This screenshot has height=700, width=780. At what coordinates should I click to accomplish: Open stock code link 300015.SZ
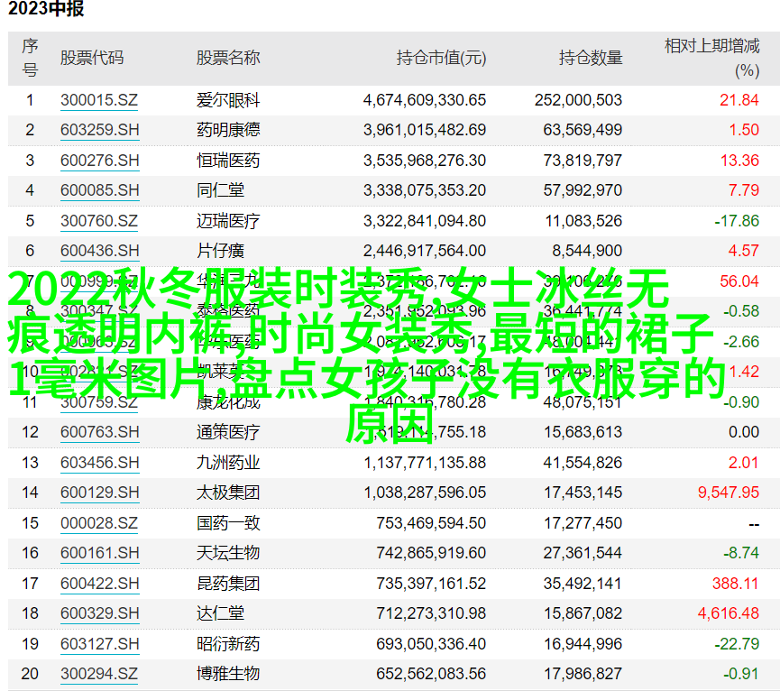point(99,100)
